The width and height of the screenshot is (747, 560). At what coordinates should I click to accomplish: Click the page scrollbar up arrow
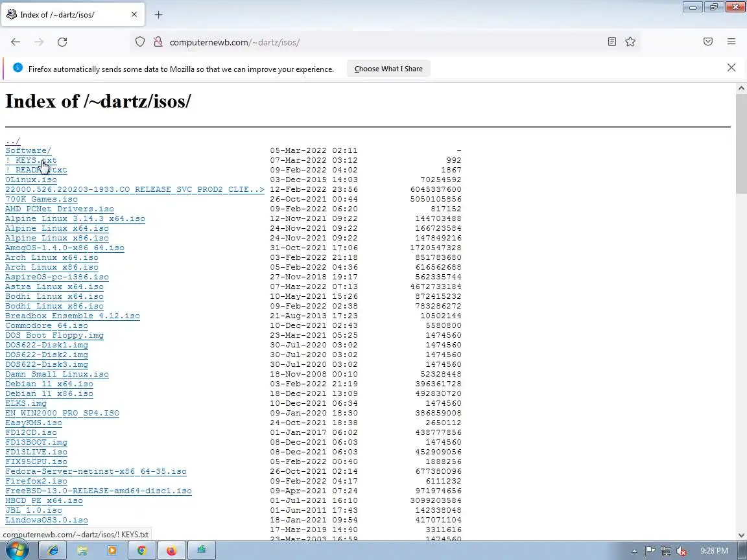(741, 88)
